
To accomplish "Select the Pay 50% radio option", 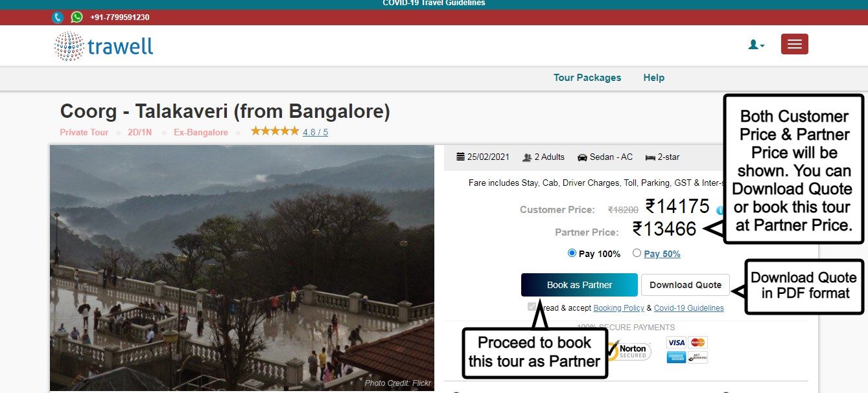I will pos(637,253).
